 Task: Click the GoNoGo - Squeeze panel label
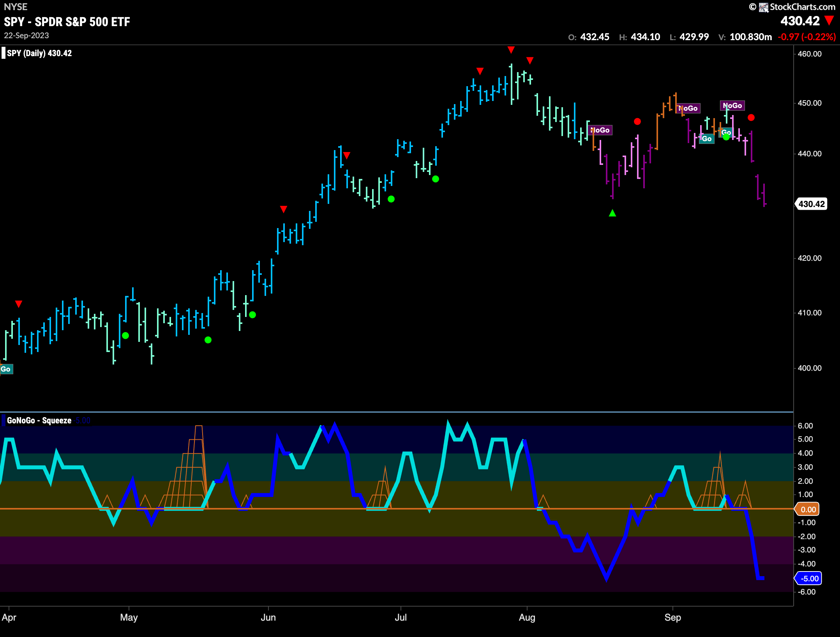coord(39,420)
